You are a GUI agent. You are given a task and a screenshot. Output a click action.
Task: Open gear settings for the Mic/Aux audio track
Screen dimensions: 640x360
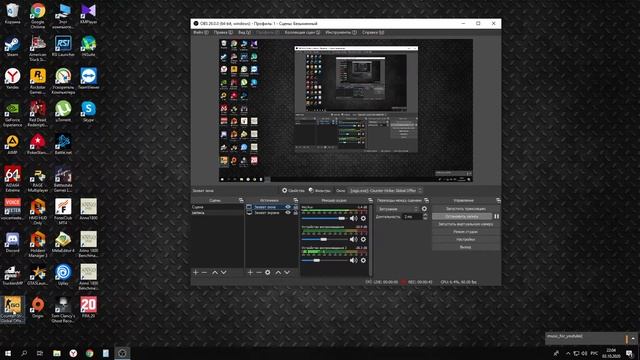(363, 218)
